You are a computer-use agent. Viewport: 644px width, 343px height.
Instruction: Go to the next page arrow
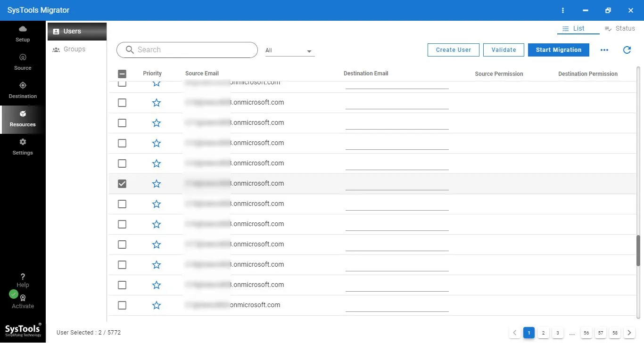629,333
